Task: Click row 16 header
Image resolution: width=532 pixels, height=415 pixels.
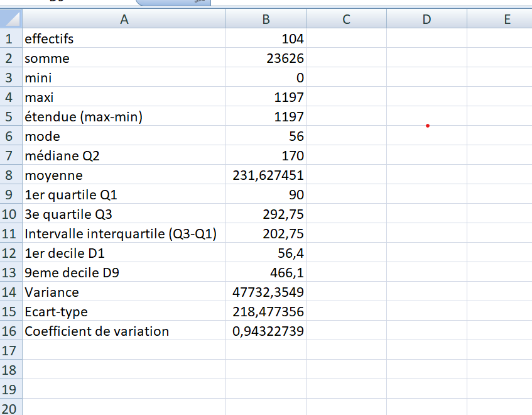Action: pyautogui.click(x=10, y=331)
